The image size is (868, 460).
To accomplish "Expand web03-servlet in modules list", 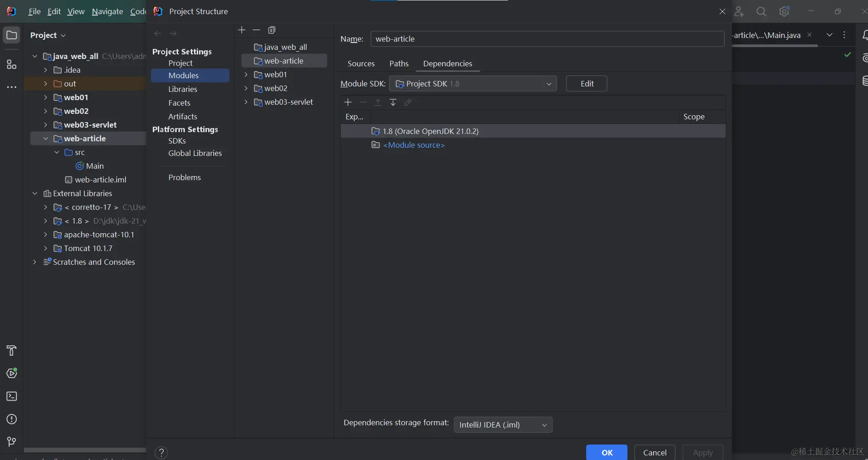I will (x=246, y=102).
